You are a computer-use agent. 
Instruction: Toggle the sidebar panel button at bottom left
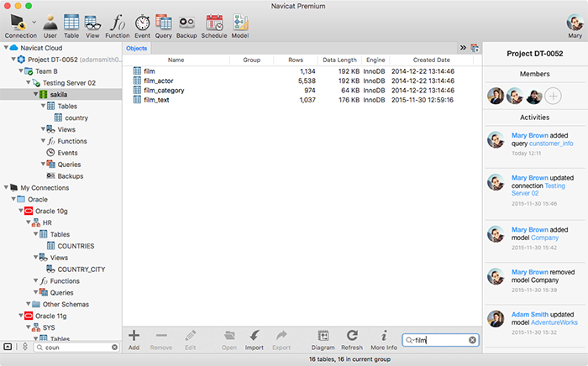[8, 347]
